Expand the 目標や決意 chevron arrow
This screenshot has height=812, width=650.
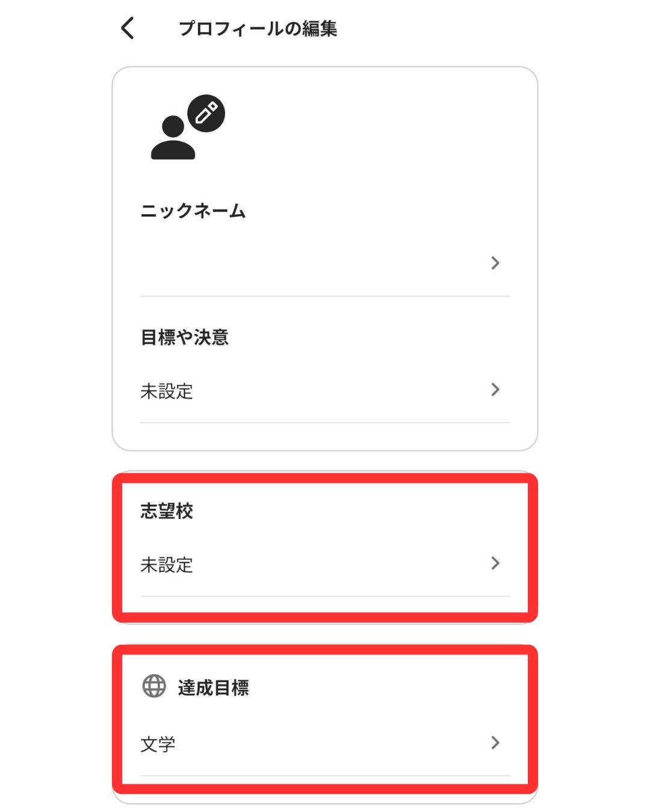click(x=495, y=390)
